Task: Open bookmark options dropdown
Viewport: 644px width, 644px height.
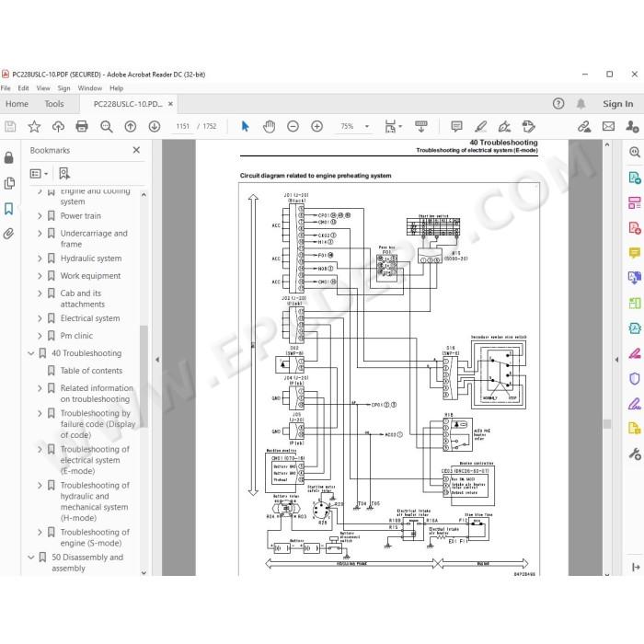Action: pos(39,174)
